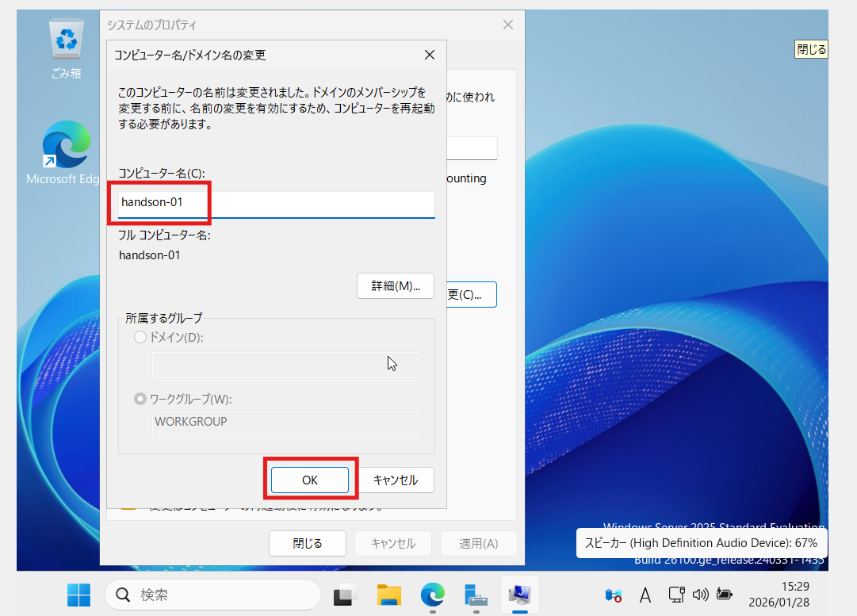
Task: Click 閉じる button in System Properties
Action: [x=307, y=543]
